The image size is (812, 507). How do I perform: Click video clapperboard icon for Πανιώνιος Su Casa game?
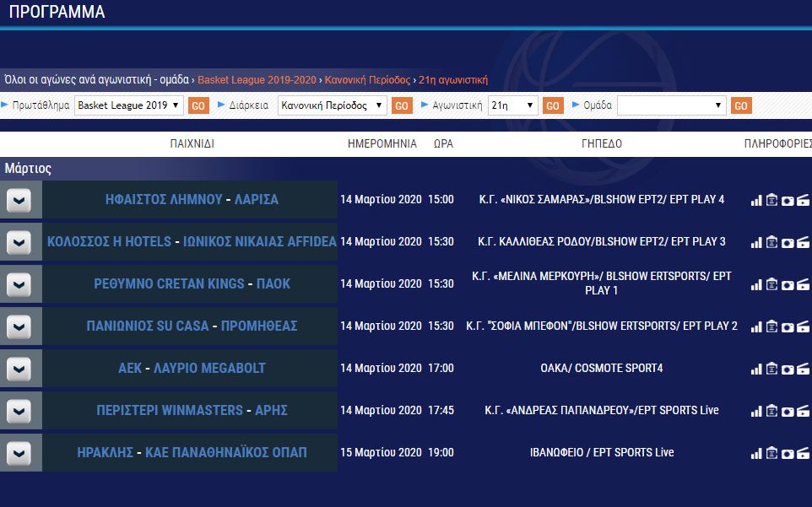click(803, 326)
